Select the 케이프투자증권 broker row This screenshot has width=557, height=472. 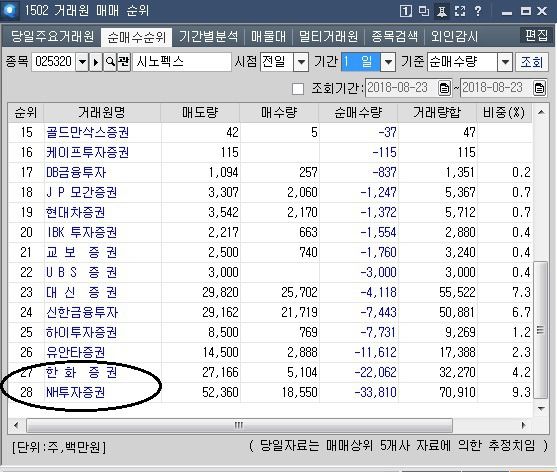[270, 152]
